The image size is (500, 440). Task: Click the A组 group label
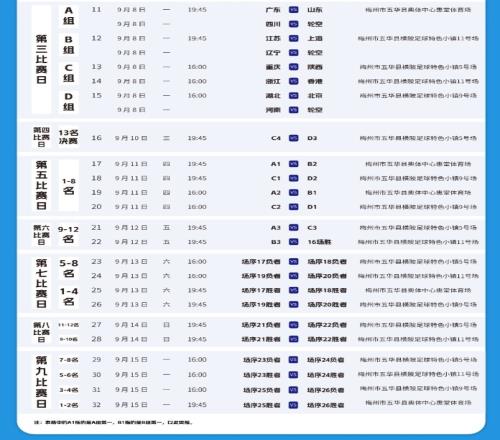[68, 16]
